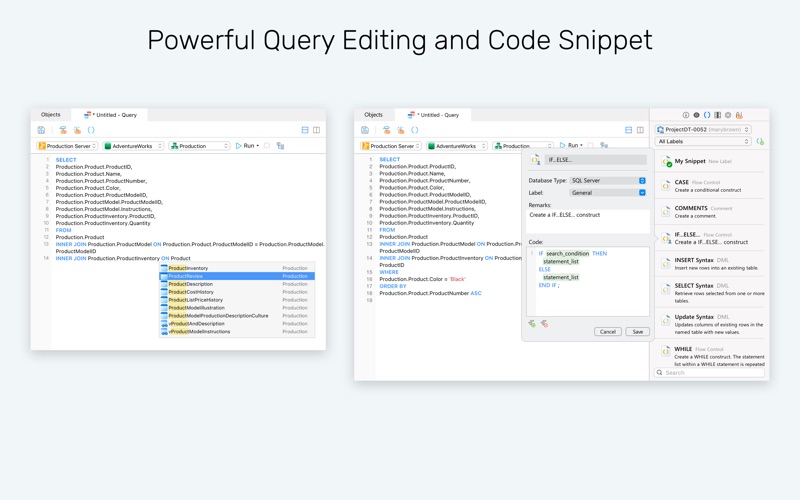
Task: Select Update Syntax snippet in list
Action: tap(711, 324)
